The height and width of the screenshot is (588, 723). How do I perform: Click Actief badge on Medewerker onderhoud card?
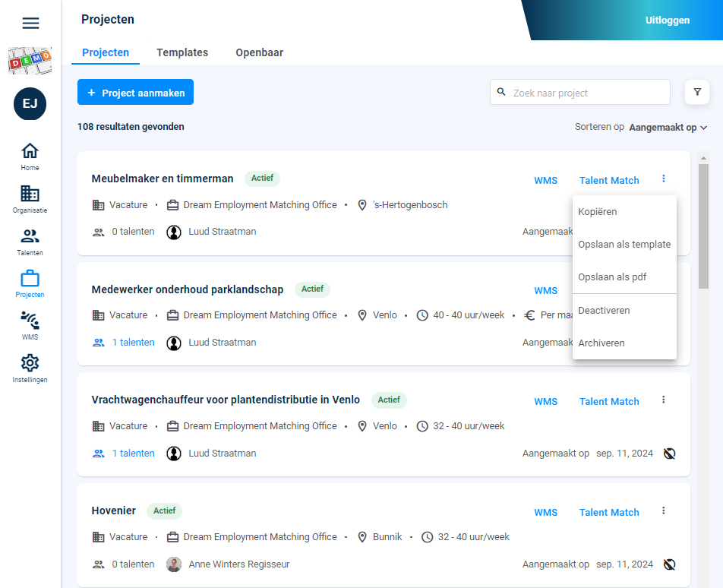click(312, 289)
